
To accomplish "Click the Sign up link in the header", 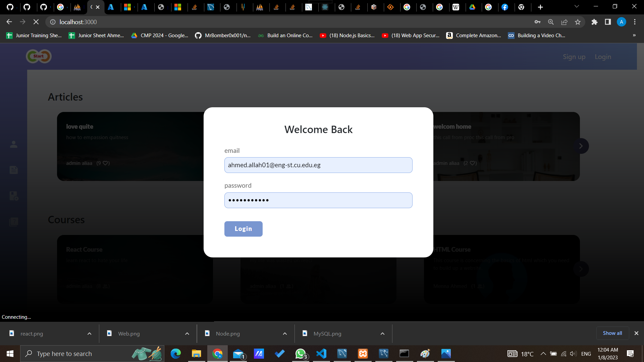I will pos(574,57).
